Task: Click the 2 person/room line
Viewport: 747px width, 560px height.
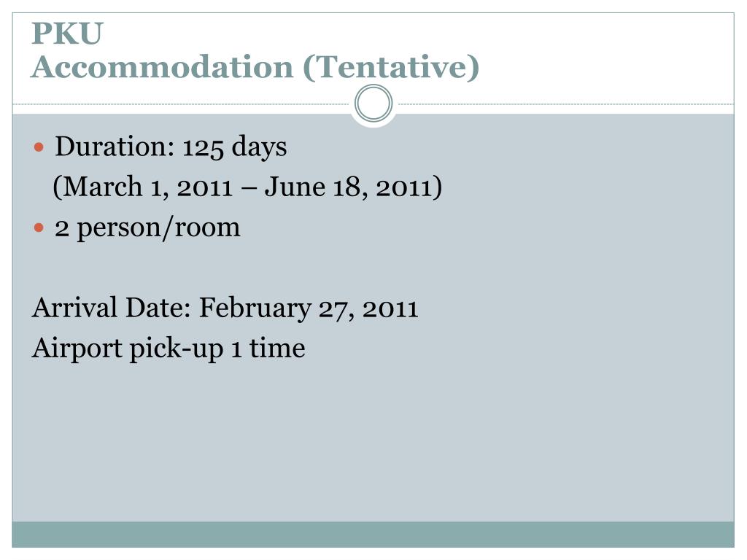Action: coord(147,227)
